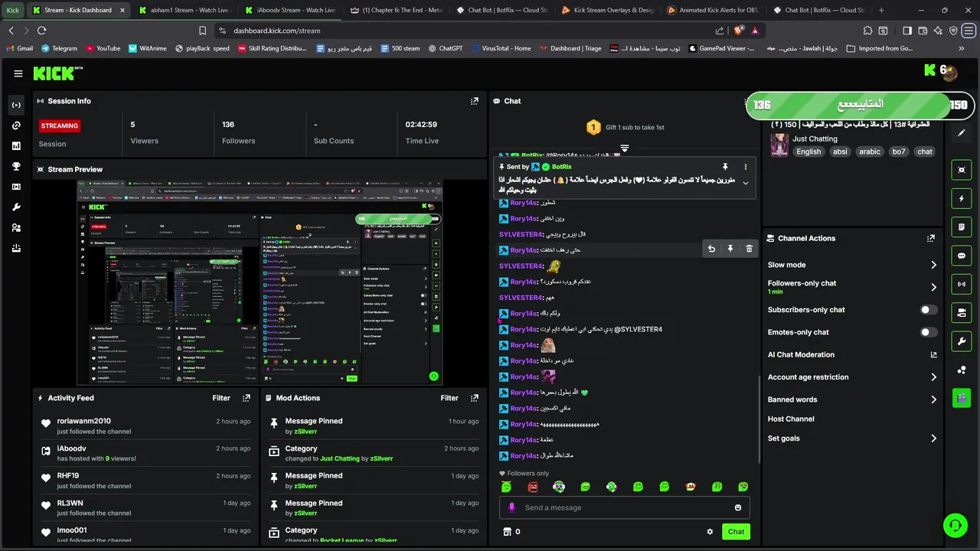
Task: Open the wrench settings icon in left sidebar
Action: (x=16, y=207)
